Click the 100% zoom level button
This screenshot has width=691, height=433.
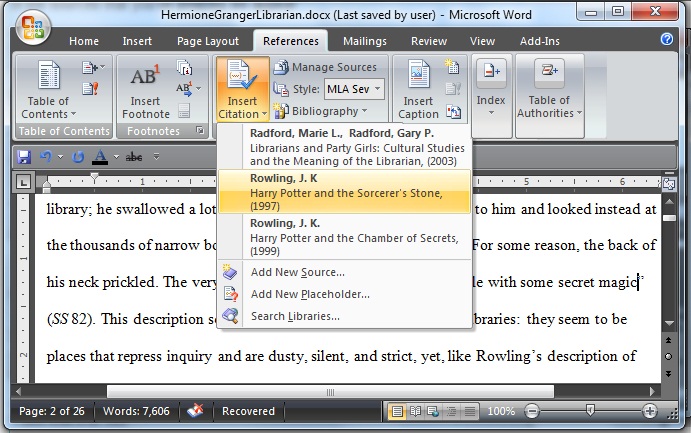(x=501, y=411)
